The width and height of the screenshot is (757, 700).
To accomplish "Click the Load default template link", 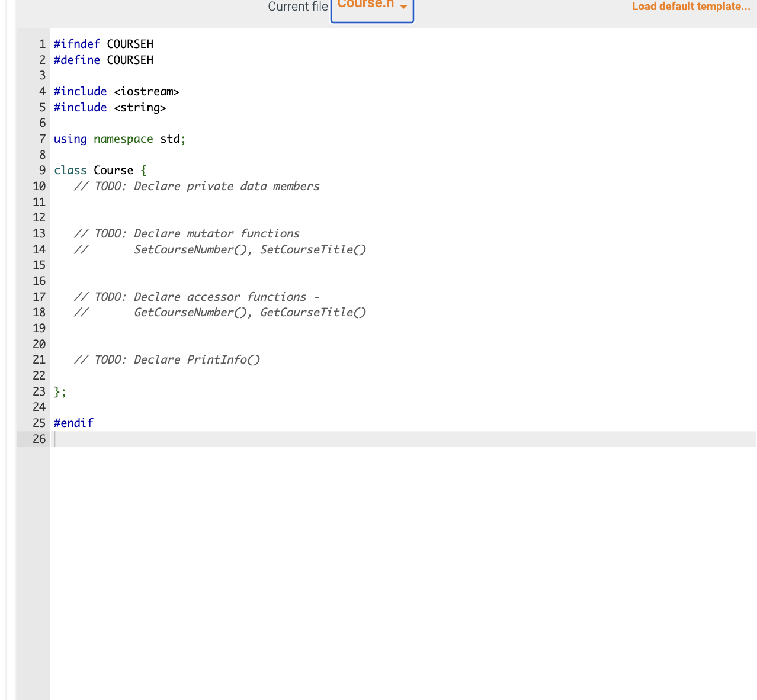I will (690, 7).
